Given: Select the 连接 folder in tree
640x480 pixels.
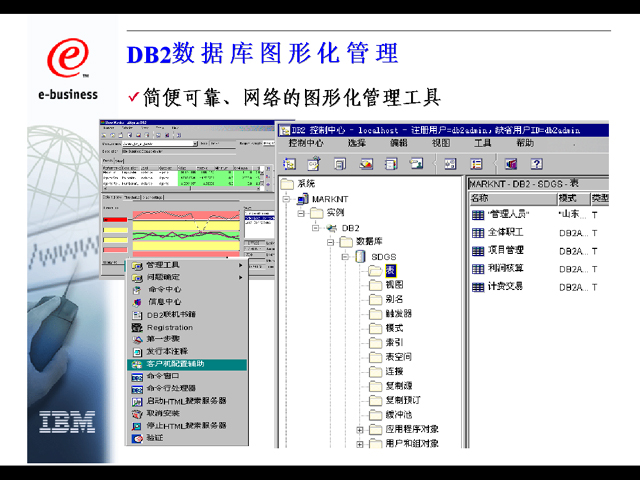Looking at the screenshot, I should tap(386, 371).
